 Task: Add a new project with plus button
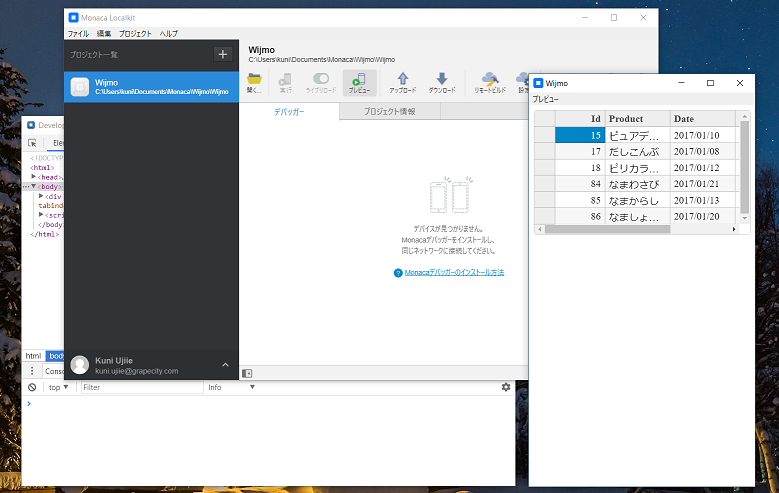223,54
